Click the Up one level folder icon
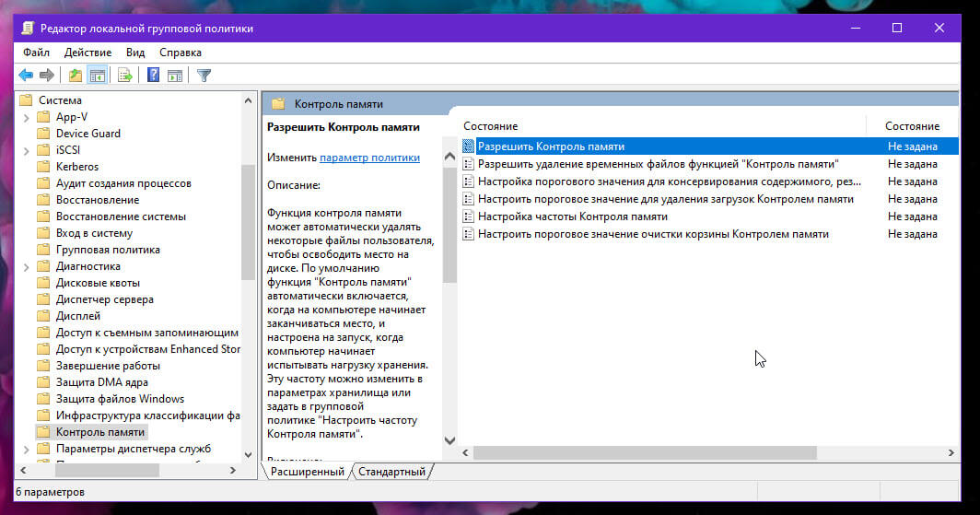 (75, 76)
